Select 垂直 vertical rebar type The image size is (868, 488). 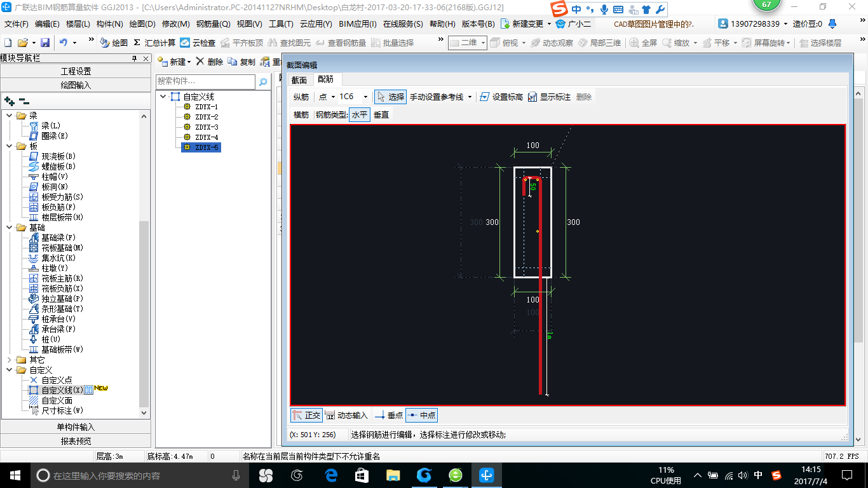coord(381,114)
